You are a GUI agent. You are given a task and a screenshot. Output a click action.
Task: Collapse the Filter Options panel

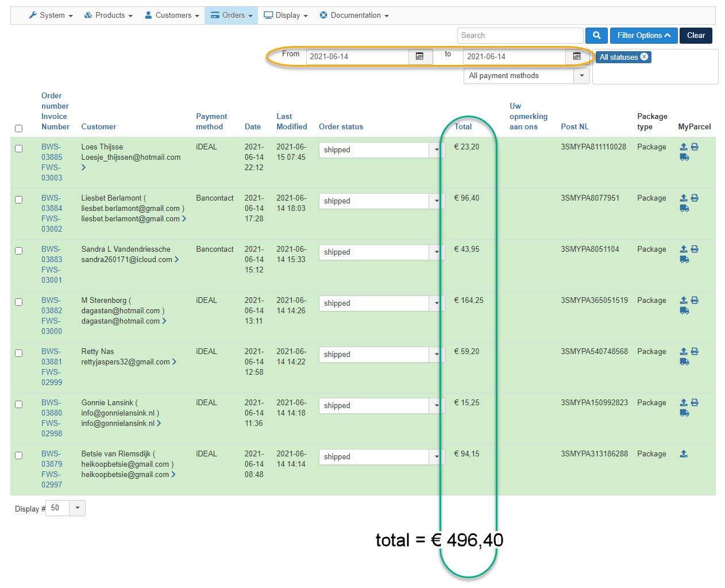644,36
